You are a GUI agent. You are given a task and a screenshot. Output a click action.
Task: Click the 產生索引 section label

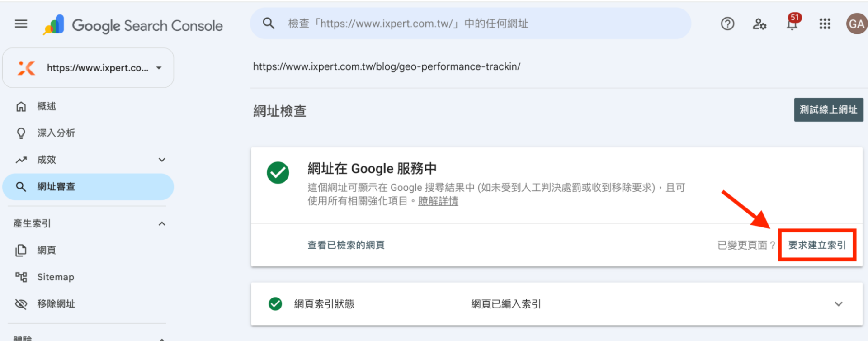click(x=32, y=223)
